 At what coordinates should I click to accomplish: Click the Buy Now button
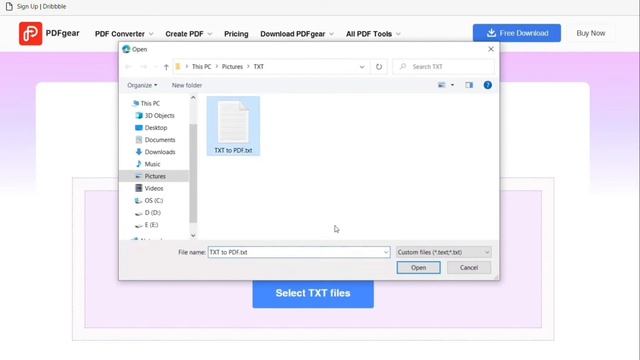tap(591, 33)
